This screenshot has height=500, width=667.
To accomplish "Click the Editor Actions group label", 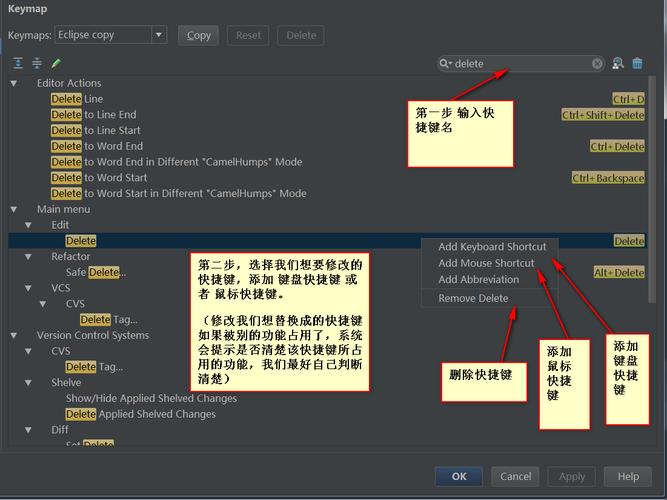I will pos(69,83).
